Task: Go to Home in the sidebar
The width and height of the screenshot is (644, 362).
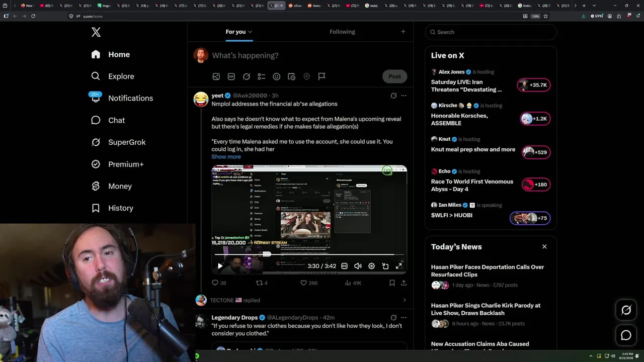Action: (111, 54)
